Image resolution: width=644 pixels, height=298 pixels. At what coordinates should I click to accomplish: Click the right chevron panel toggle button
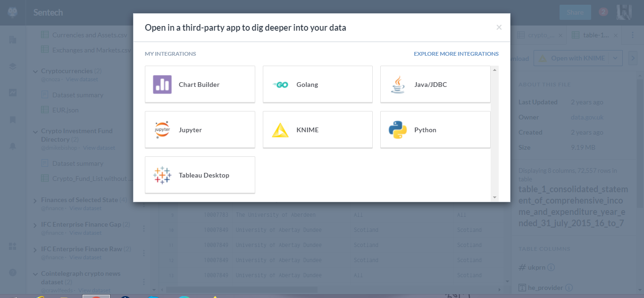click(632, 58)
